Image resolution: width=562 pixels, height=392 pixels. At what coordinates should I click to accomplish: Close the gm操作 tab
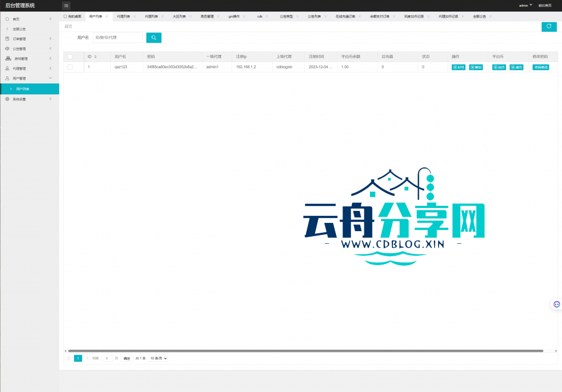click(244, 16)
